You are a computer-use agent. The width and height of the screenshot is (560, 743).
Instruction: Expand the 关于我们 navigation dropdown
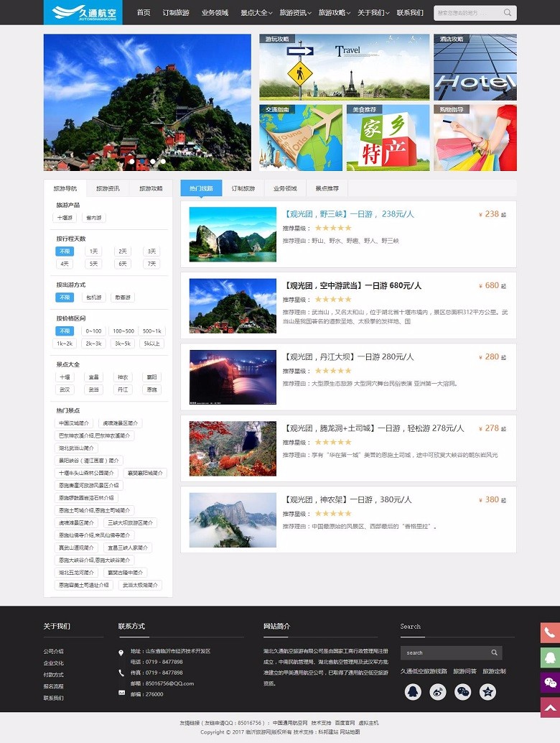click(373, 13)
